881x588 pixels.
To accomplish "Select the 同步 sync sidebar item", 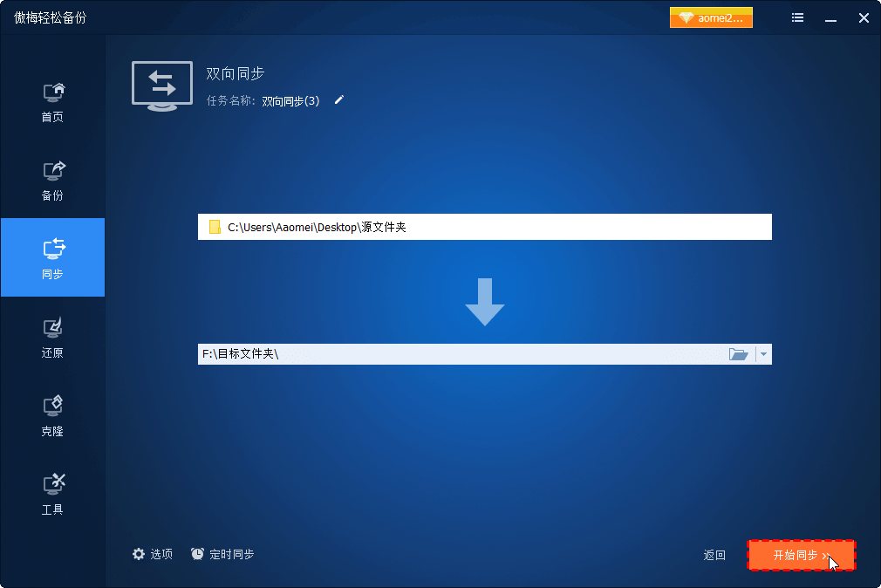I will [x=53, y=257].
